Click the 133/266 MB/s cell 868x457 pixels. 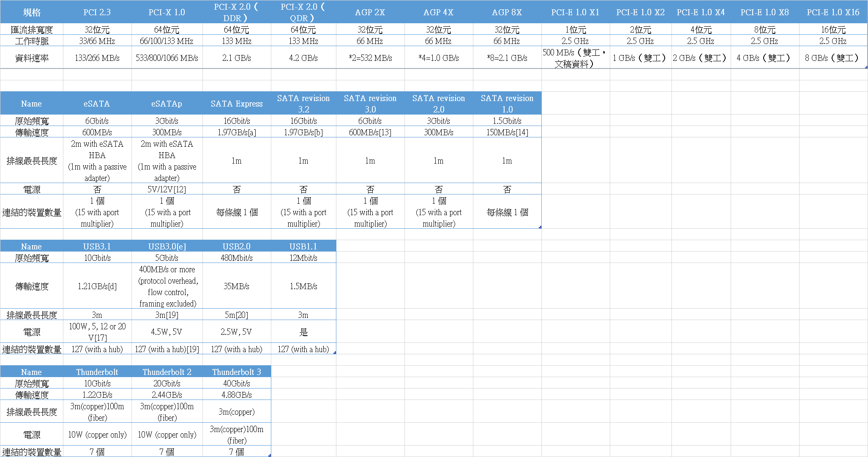tap(97, 57)
